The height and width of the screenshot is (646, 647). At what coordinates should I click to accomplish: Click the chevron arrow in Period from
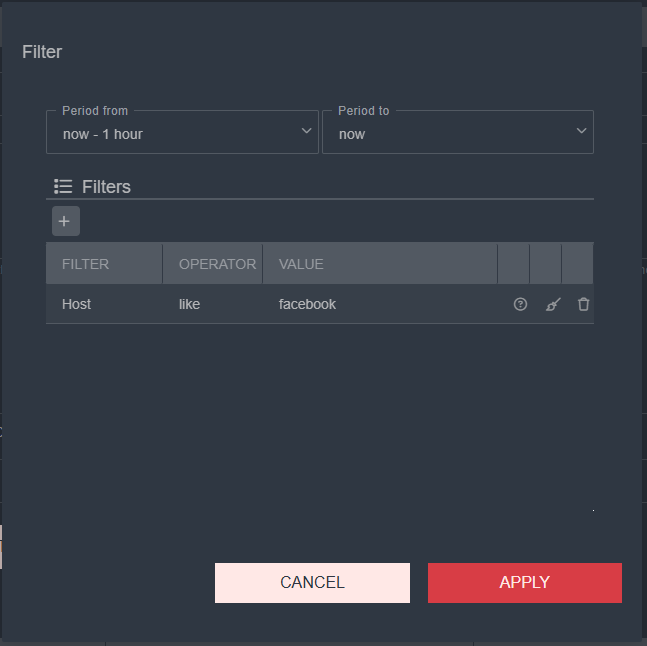[x=306, y=132]
